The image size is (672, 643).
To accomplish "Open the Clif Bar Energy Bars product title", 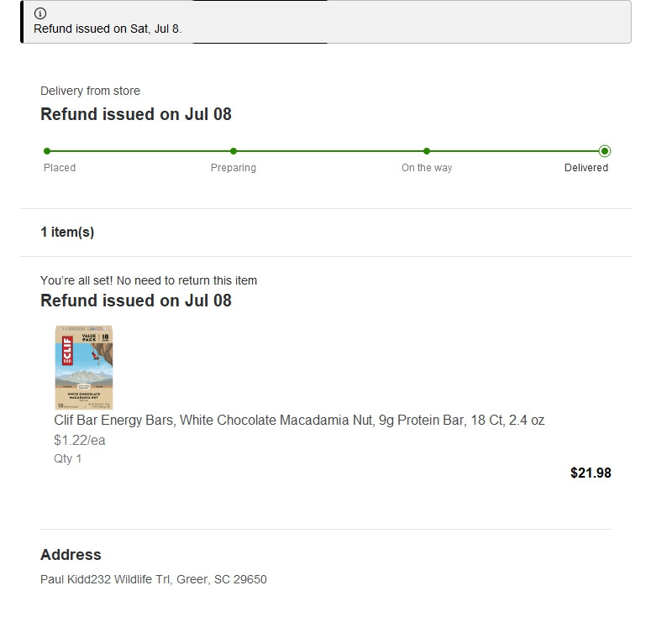I will [x=299, y=420].
